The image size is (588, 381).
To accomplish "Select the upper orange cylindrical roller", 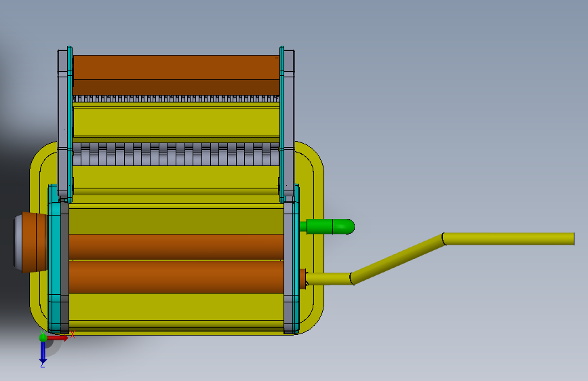I will click(x=176, y=247).
